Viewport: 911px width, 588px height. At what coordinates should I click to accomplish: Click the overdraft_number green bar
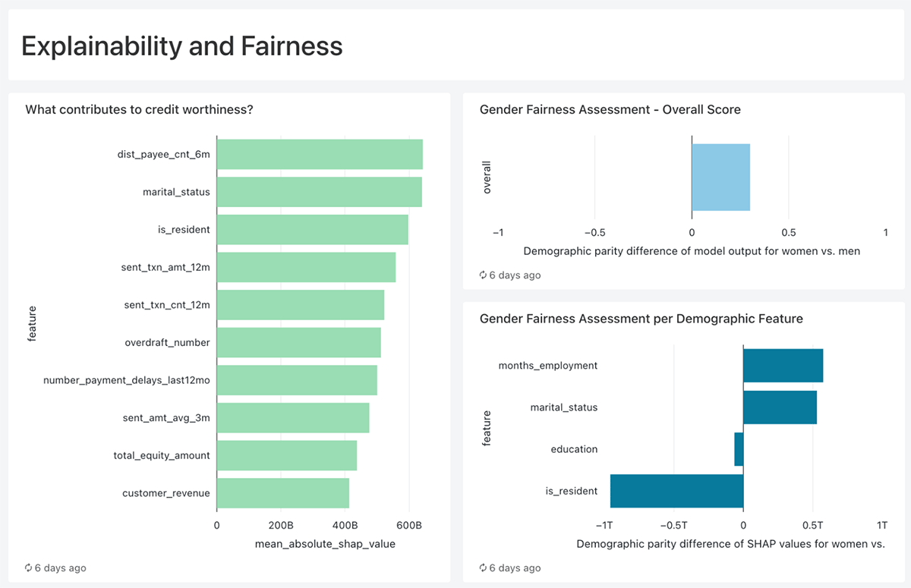[299, 342]
